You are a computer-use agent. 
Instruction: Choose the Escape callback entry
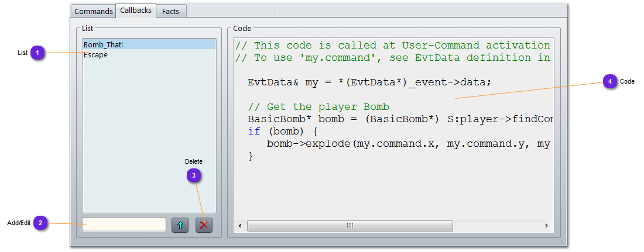96,55
